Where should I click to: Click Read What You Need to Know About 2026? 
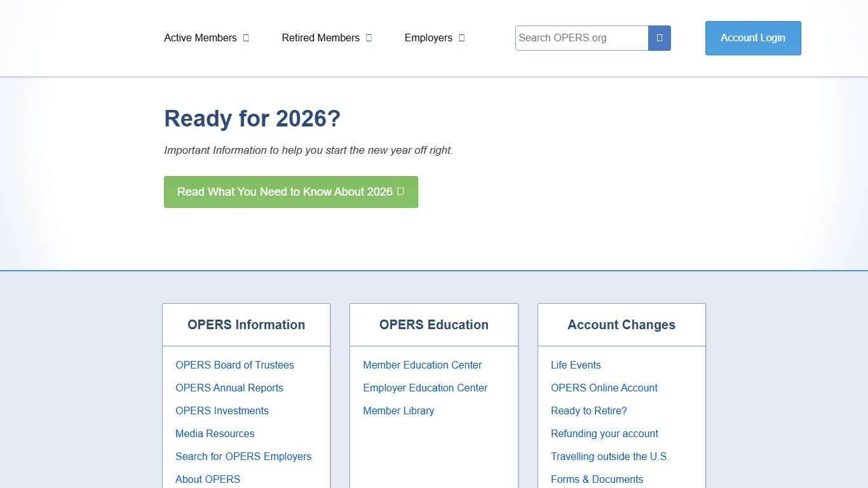tap(286, 191)
